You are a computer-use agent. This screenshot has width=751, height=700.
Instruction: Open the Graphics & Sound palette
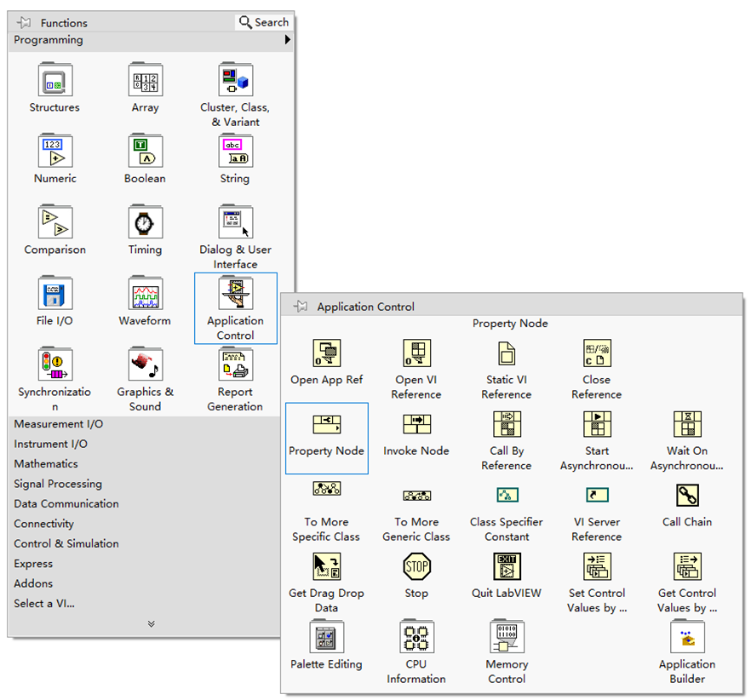click(x=145, y=364)
